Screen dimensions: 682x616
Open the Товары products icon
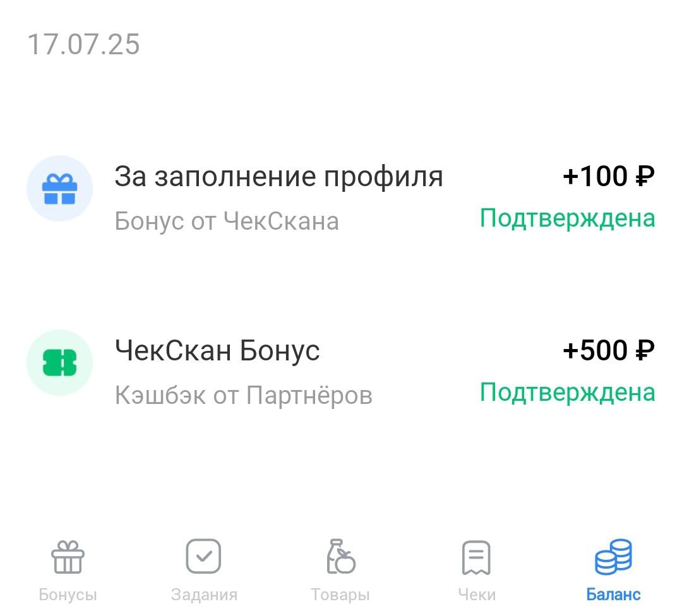click(x=340, y=556)
